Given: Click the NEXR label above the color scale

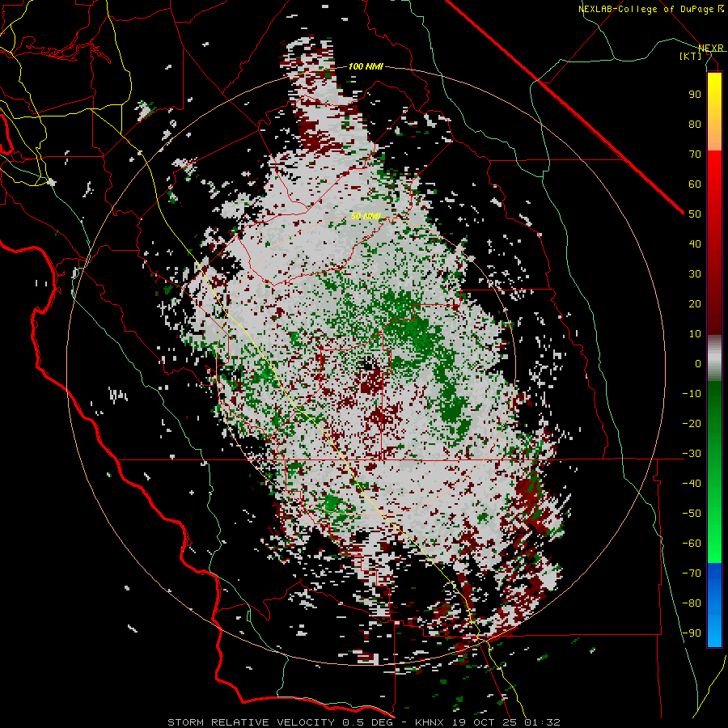Looking at the screenshot, I should pyautogui.click(x=711, y=48).
